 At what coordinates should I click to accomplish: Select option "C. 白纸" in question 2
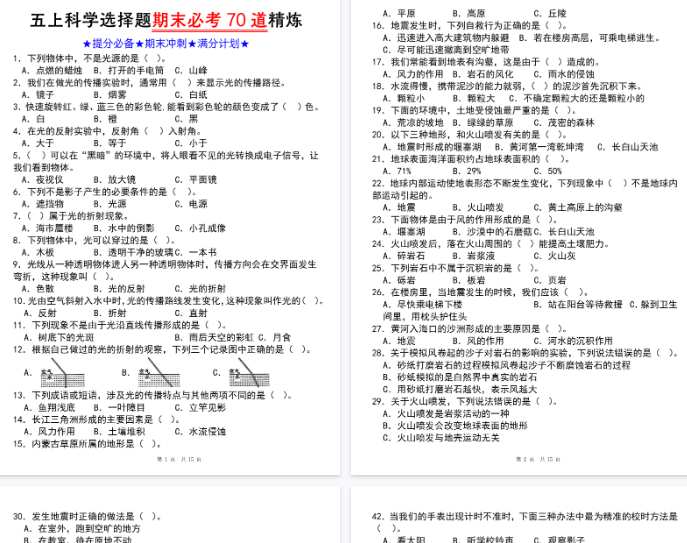(x=191, y=95)
